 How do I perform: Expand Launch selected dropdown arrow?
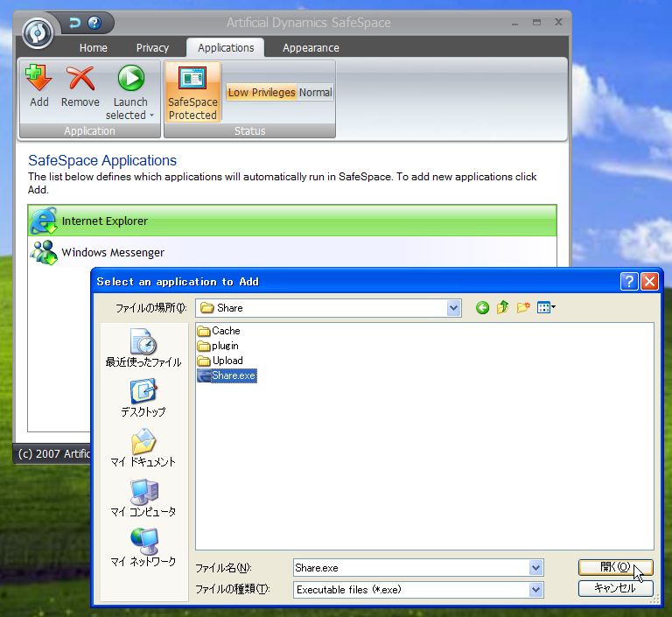151,116
